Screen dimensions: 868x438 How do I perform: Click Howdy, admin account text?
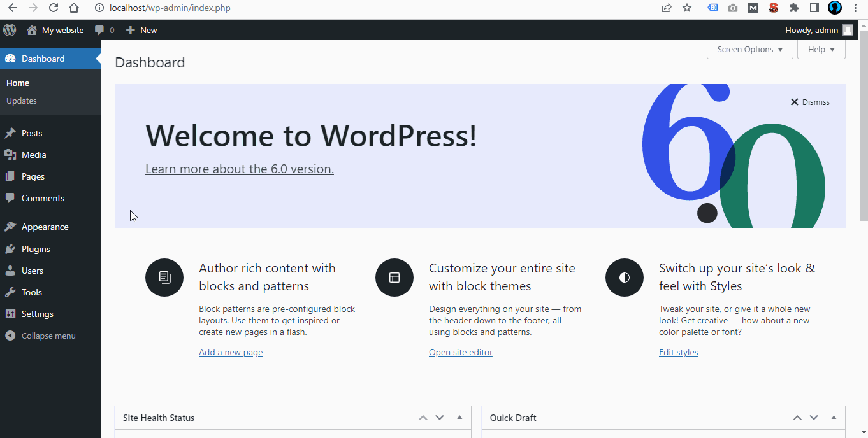tap(811, 30)
